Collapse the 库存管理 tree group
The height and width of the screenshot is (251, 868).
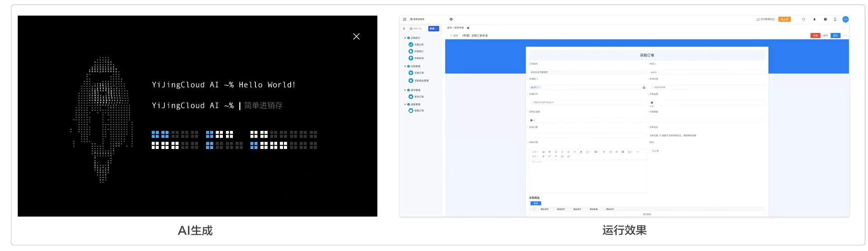pyautogui.click(x=405, y=90)
